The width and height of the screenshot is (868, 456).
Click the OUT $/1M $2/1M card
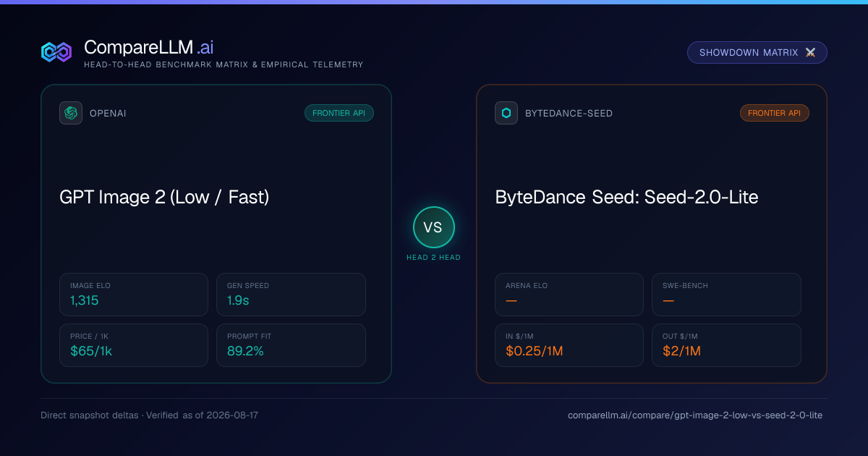coord(726,345)
